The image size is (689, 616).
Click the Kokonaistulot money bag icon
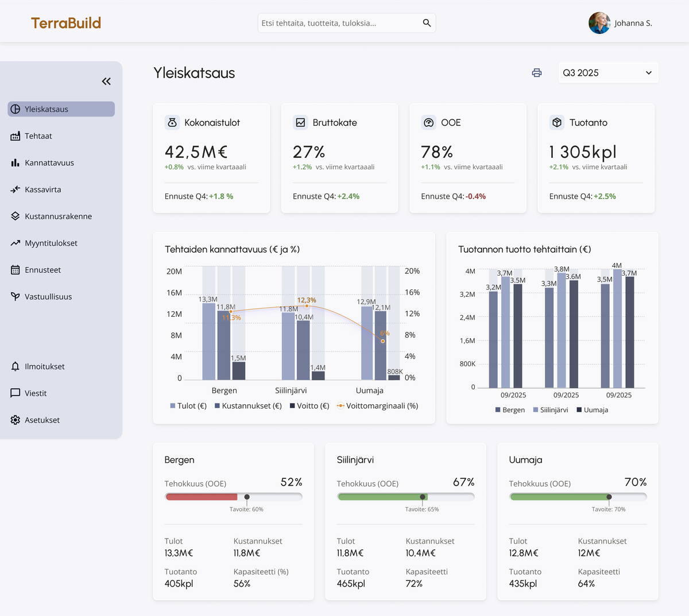point(172,122)
